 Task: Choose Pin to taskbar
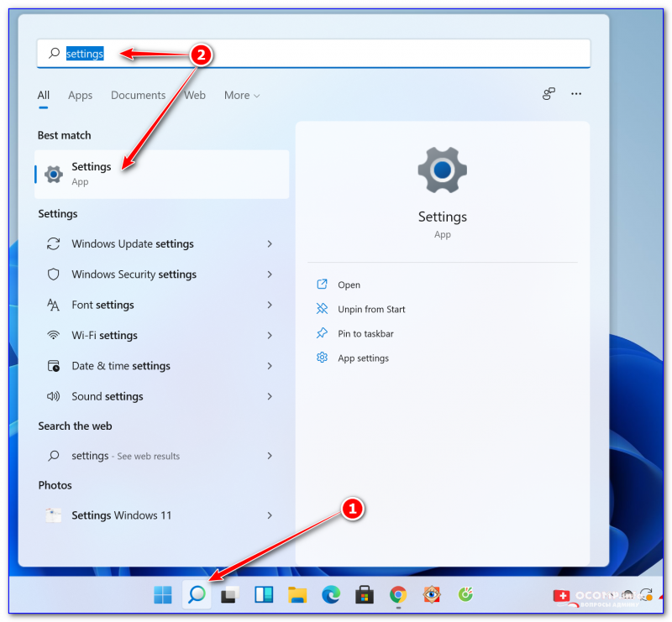click(x=365, y=334)
